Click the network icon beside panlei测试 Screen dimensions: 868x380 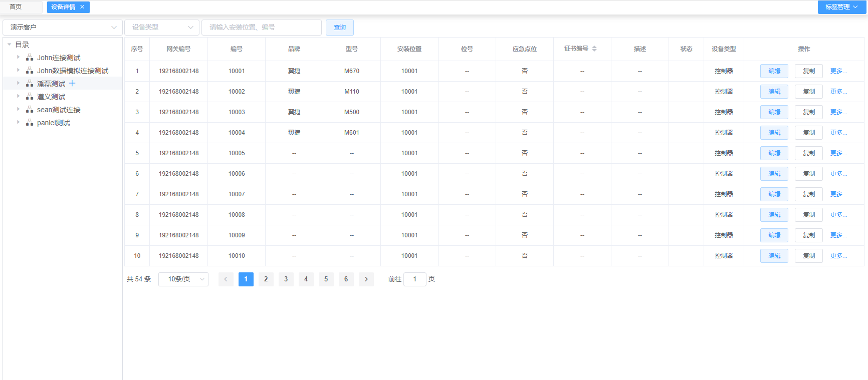pos(30,123)
